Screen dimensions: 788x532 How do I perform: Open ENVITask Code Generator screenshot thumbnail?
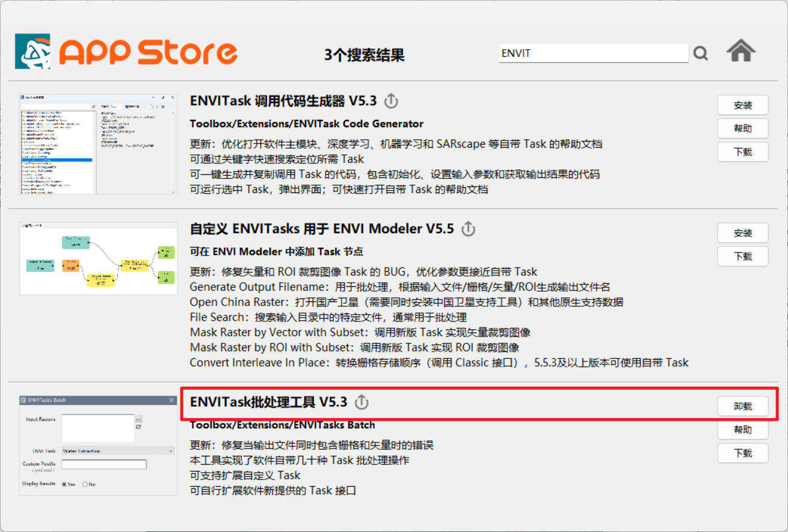(98, 144)
